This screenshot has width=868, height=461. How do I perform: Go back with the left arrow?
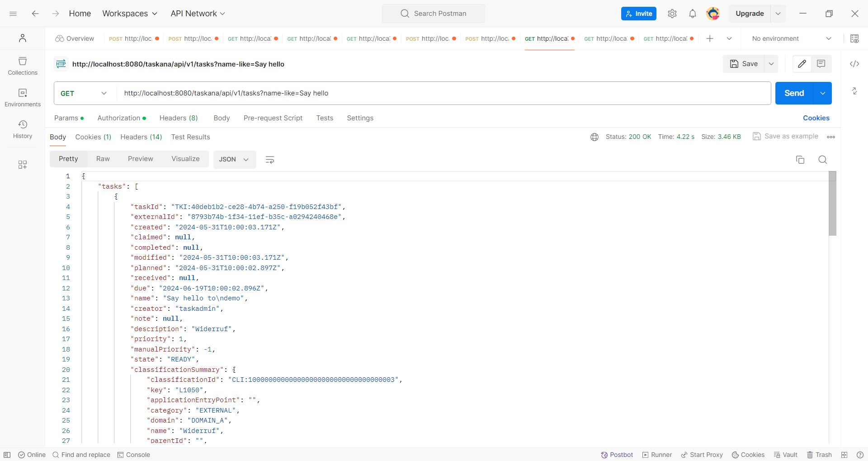click(x=35, y=14)
